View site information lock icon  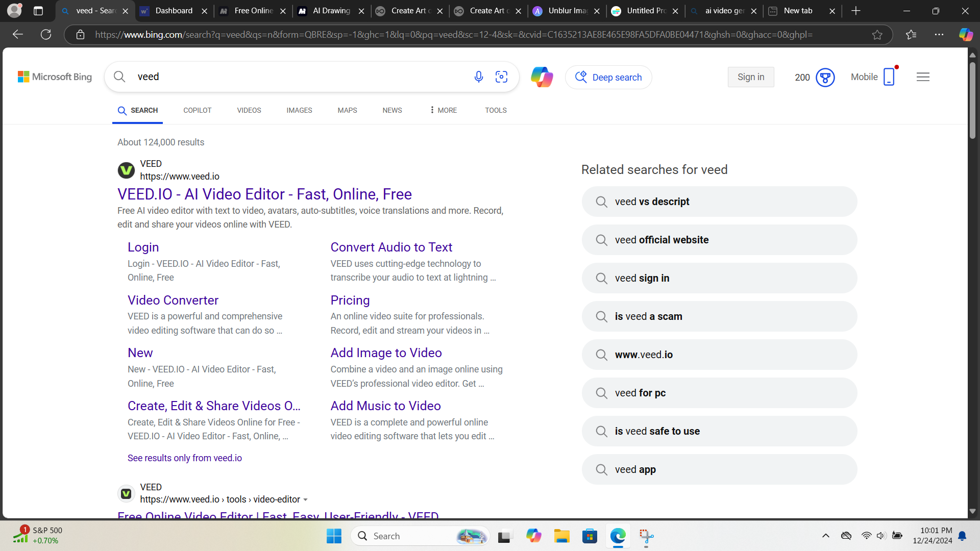click(80, 35)
